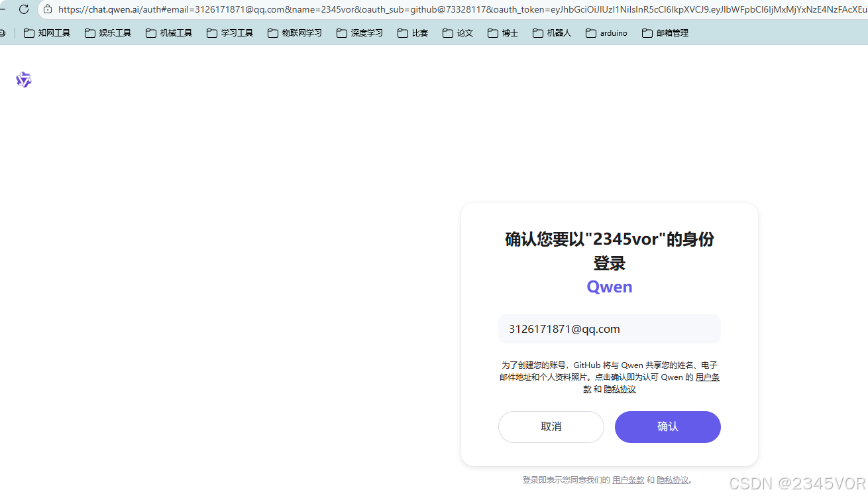Open the 邮箱管理 bookmarks folder
Screen dimensions: 868x498
(672, 32)
